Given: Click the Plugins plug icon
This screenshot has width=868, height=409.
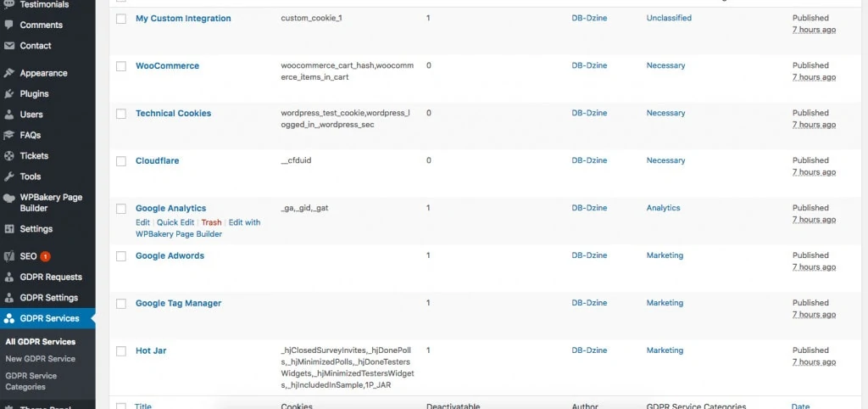Looking at the screenshot, I should pos(8,93).
